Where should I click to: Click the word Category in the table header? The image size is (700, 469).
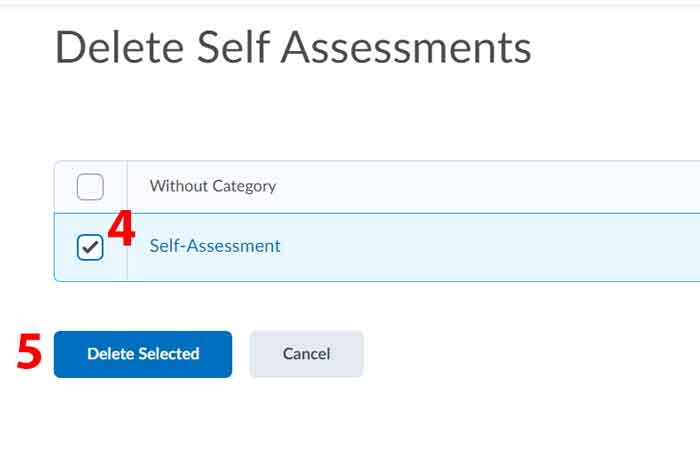click(x=244, y=186)
